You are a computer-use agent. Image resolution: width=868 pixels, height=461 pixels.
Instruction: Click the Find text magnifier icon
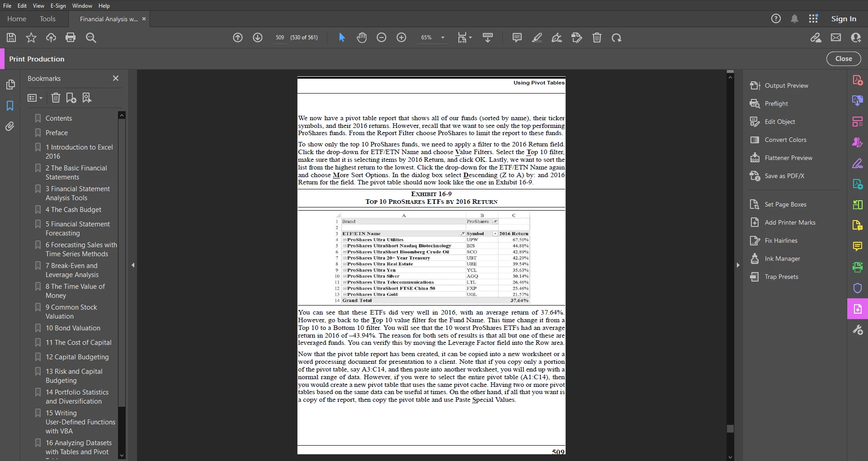click(91, 38)
